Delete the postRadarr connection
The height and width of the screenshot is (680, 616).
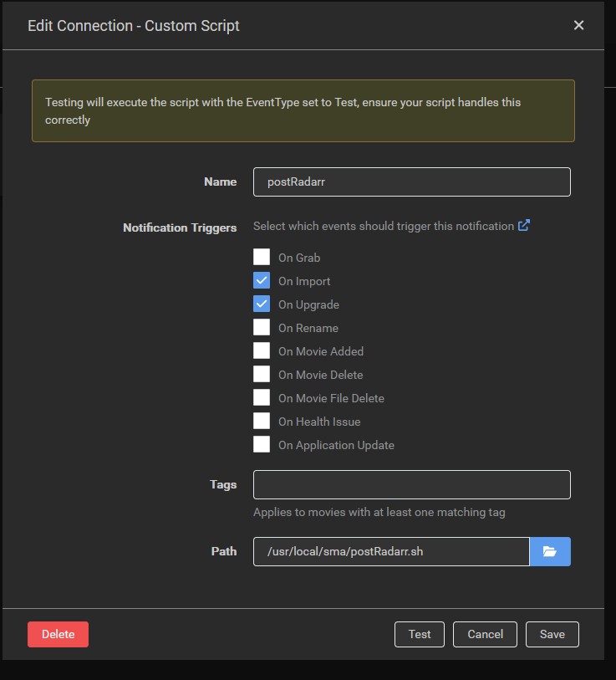[58, 634]
